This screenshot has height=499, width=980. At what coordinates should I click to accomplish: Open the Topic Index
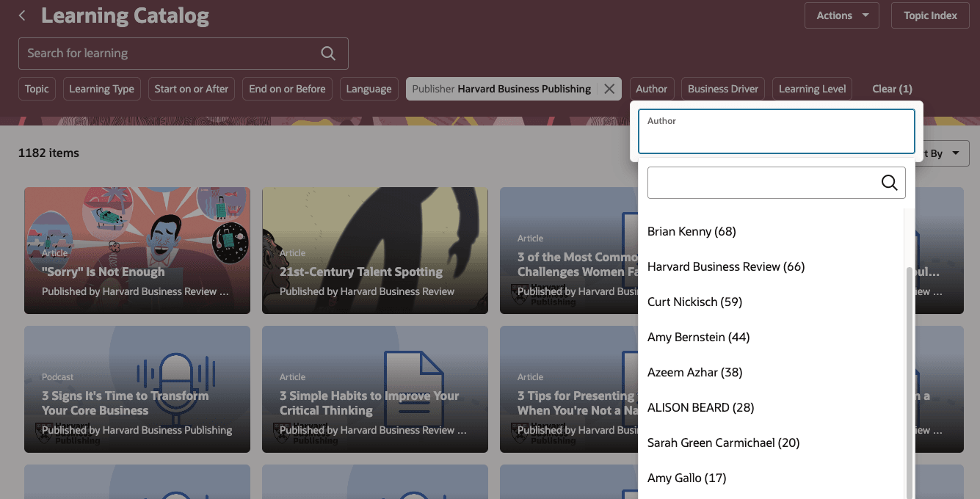[930, 15]
